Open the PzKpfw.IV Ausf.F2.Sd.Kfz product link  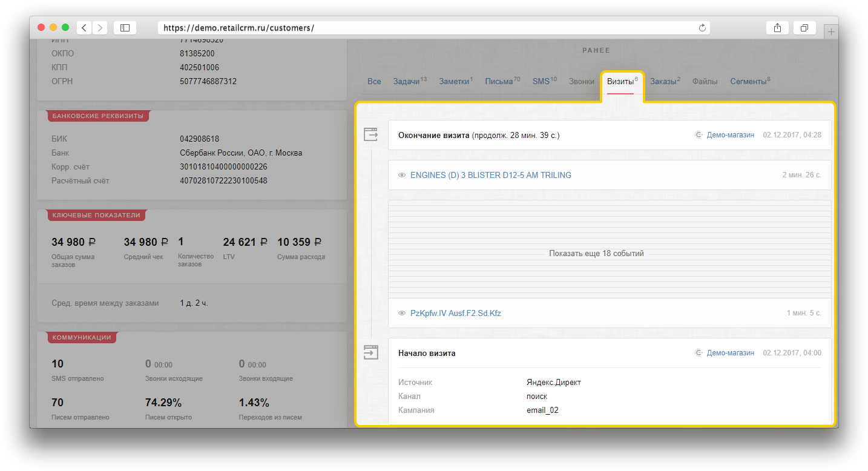point(455,314)
